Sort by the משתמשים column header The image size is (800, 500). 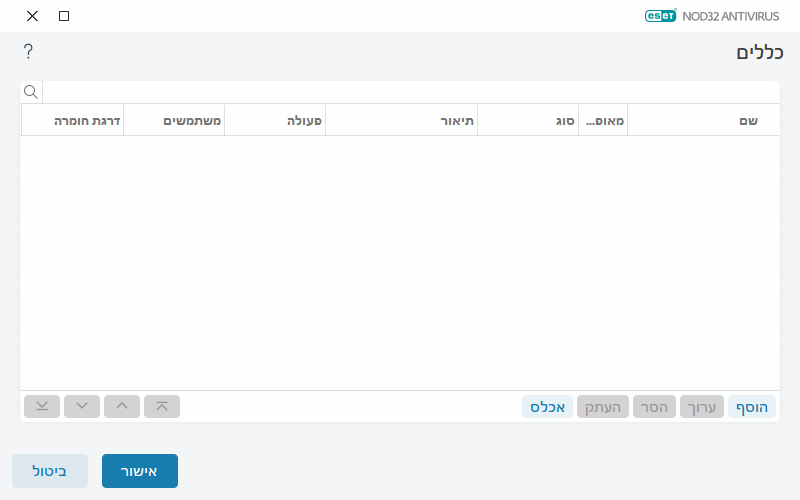click(174, 120)
